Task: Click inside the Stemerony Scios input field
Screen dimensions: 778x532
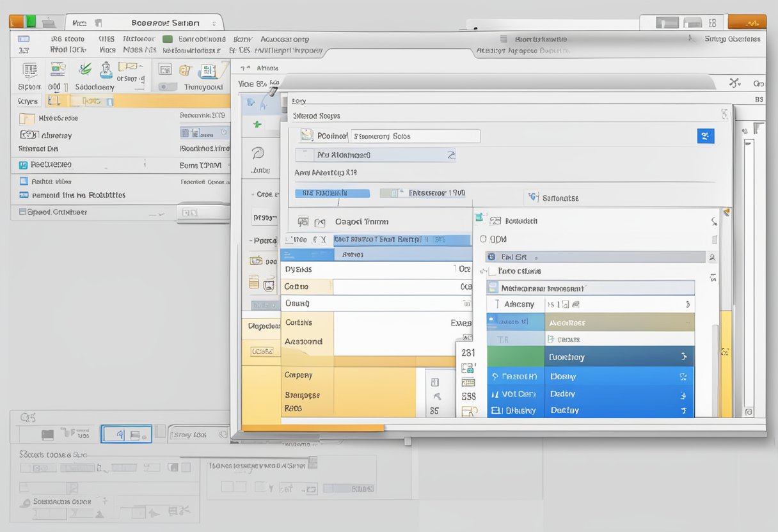Action: tap(416, 136)
